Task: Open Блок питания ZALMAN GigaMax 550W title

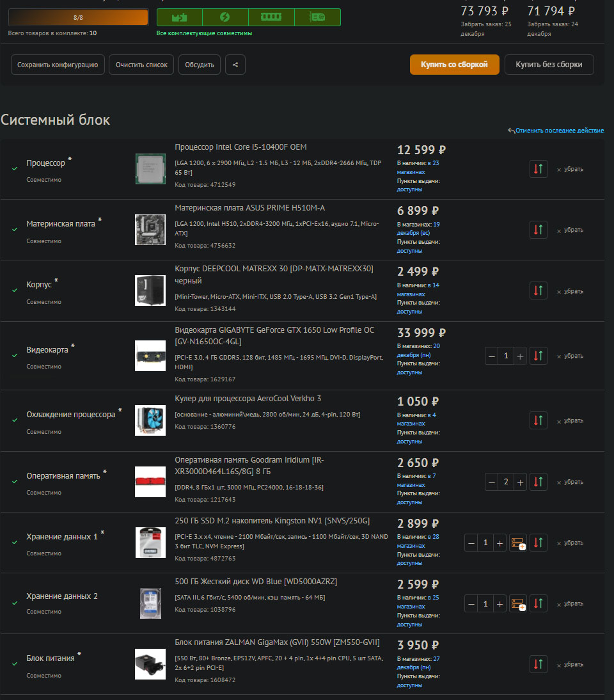Action: 277,642
